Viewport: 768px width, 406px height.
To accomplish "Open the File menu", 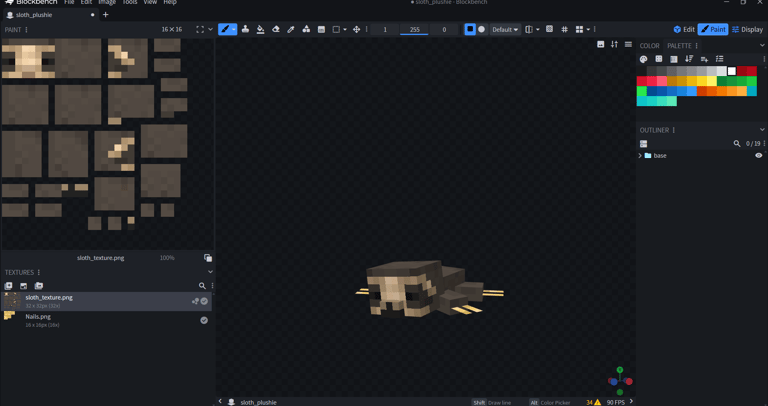I will (70, 2).
